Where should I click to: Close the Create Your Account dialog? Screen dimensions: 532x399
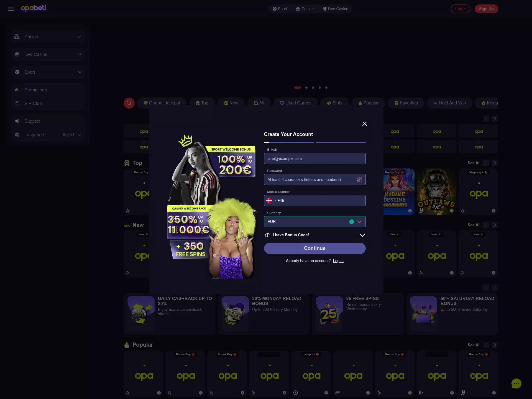(365, 124)
